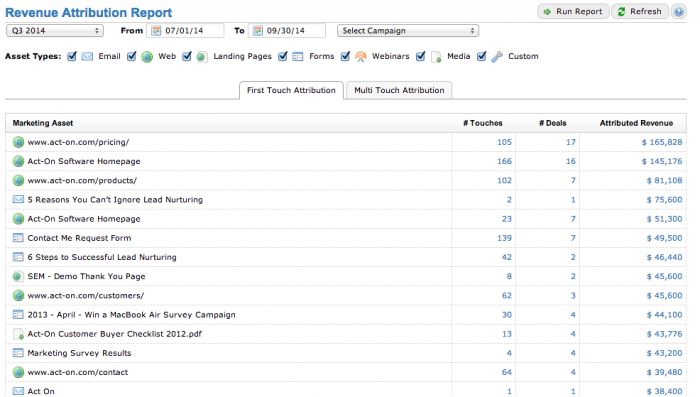The image size is (700, 397).
Task: Open the Select Campaign dropdown
Action: 408,31
